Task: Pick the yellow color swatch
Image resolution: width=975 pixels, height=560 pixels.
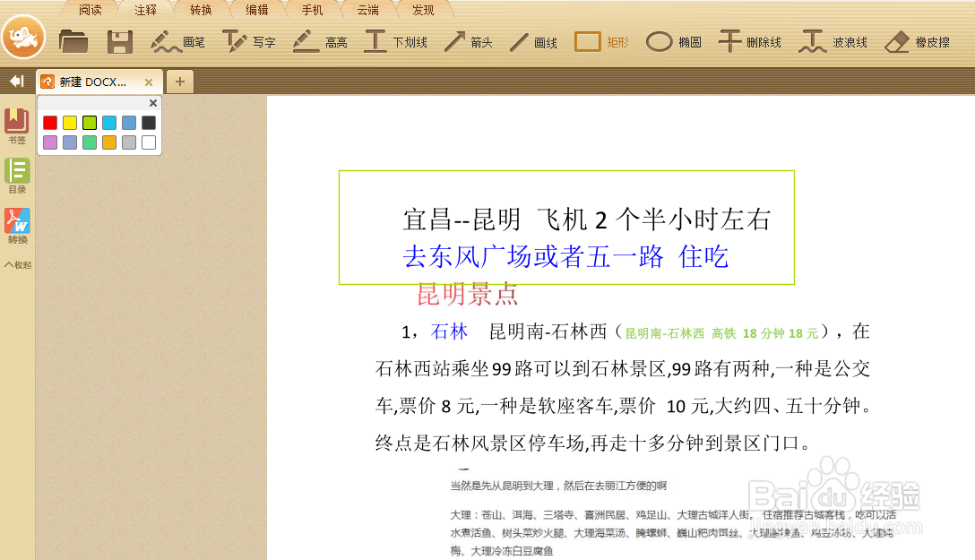Action: point(70,123)
